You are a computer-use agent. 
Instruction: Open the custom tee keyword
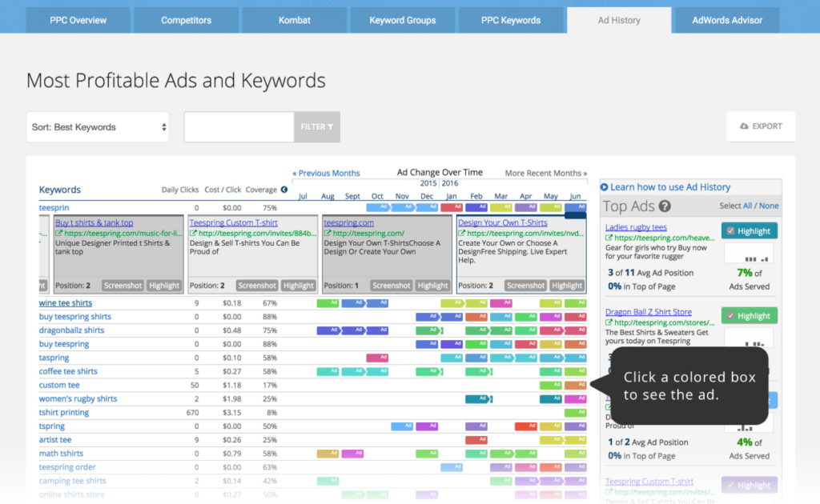click(59, 385)
